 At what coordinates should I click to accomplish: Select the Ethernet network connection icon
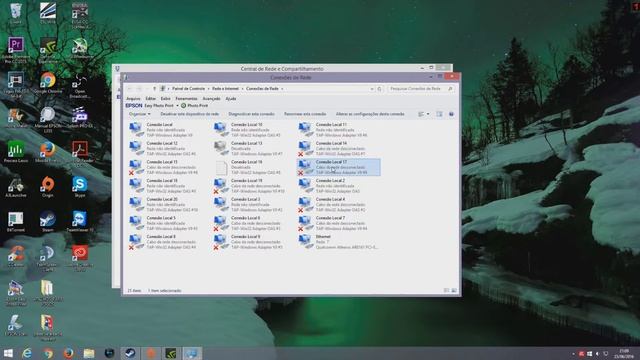click(305, 241)
